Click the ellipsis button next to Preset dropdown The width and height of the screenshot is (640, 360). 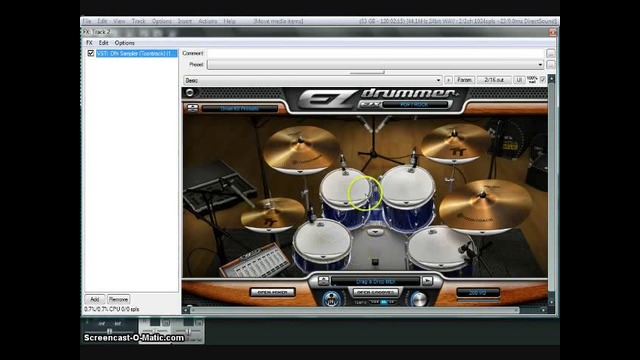(550, 65)
